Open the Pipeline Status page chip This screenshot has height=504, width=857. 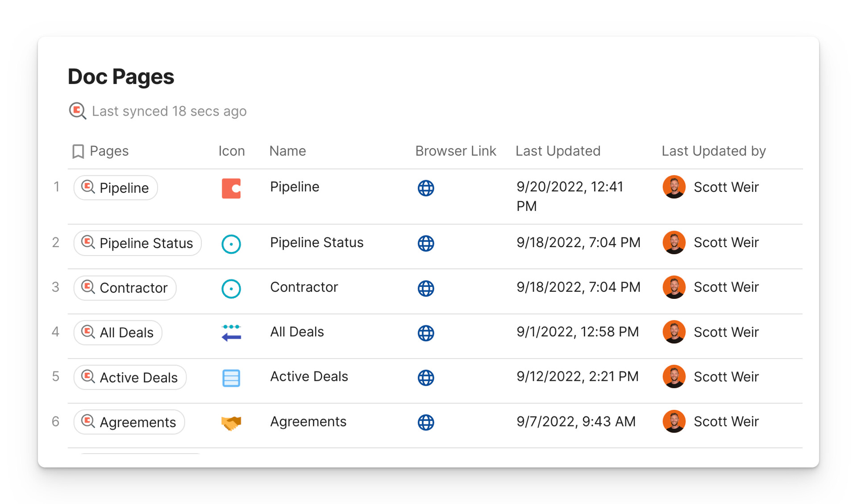(137, 243)
